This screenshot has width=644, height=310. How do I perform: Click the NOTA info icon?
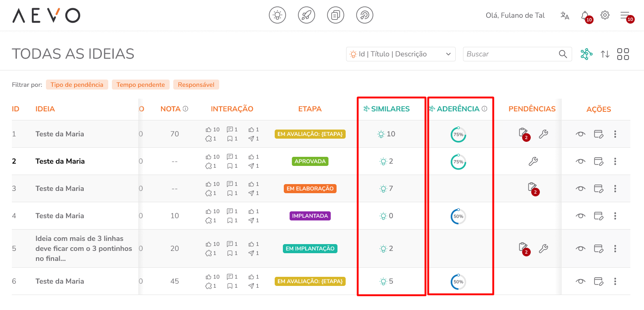click(186, 109)
